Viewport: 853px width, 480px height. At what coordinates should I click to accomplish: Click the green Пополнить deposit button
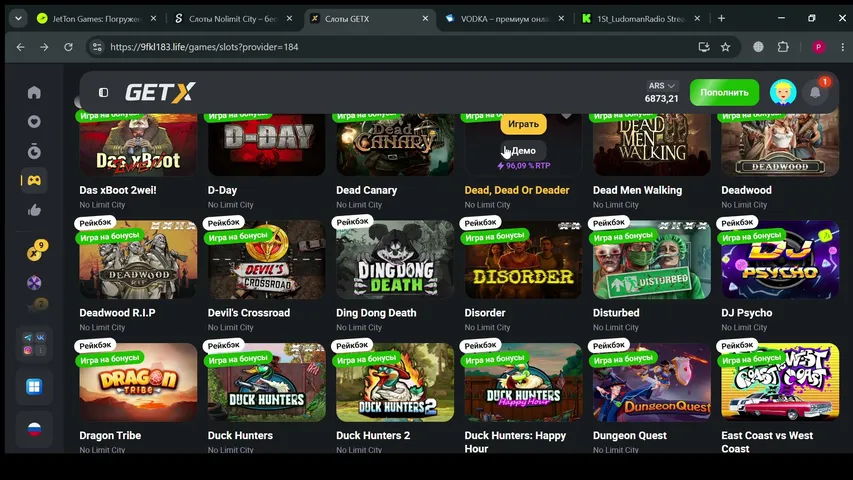click(724, 93)
